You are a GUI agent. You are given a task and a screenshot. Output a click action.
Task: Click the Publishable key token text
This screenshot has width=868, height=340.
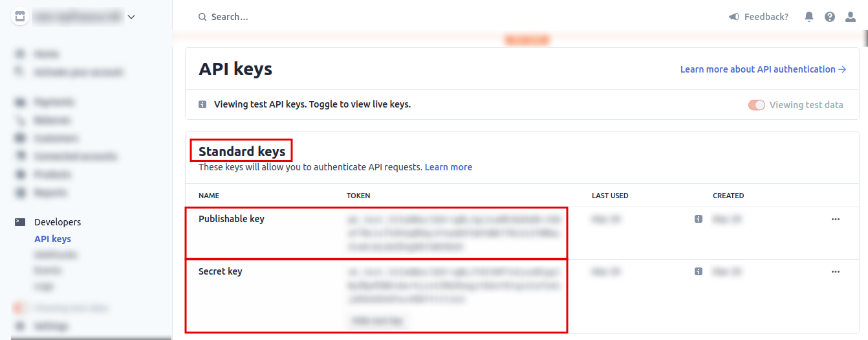452,233
